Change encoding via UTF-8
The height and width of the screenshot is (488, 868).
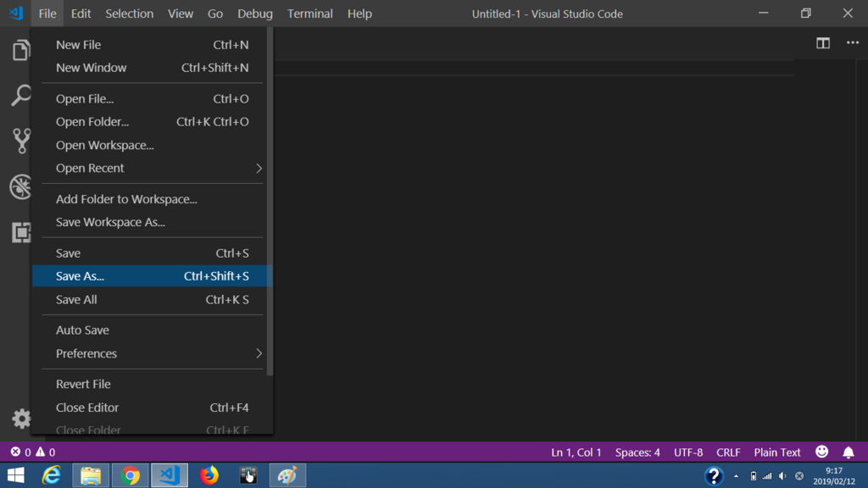tap(688, 452)
